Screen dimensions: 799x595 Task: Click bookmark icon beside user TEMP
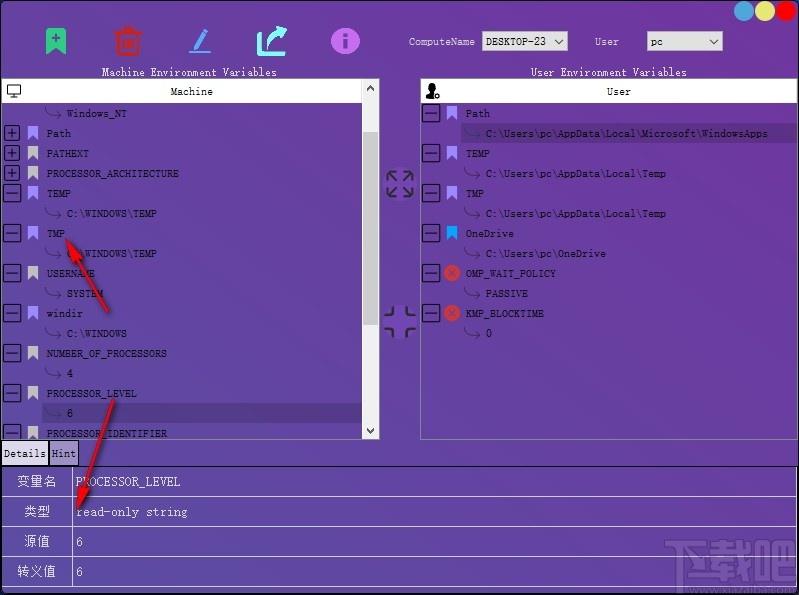point(452,153)
